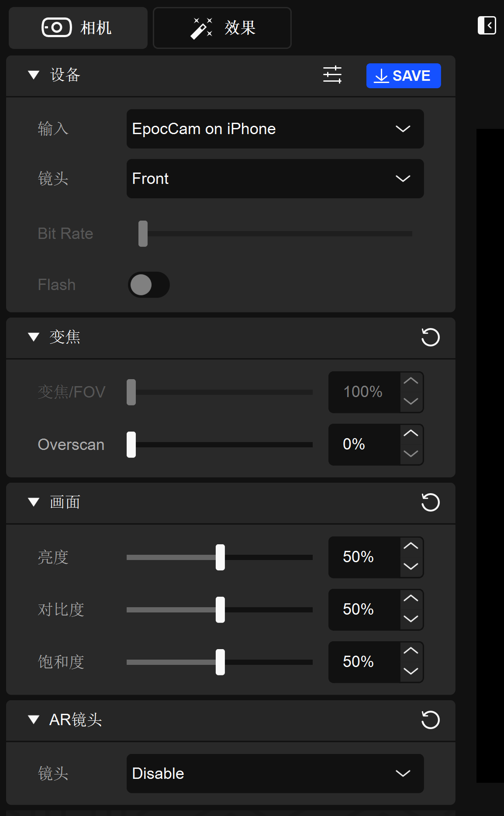Open the Front lens dropdown
The width and height of the screenshot is (504, 816).
click(x=275, y=179)
